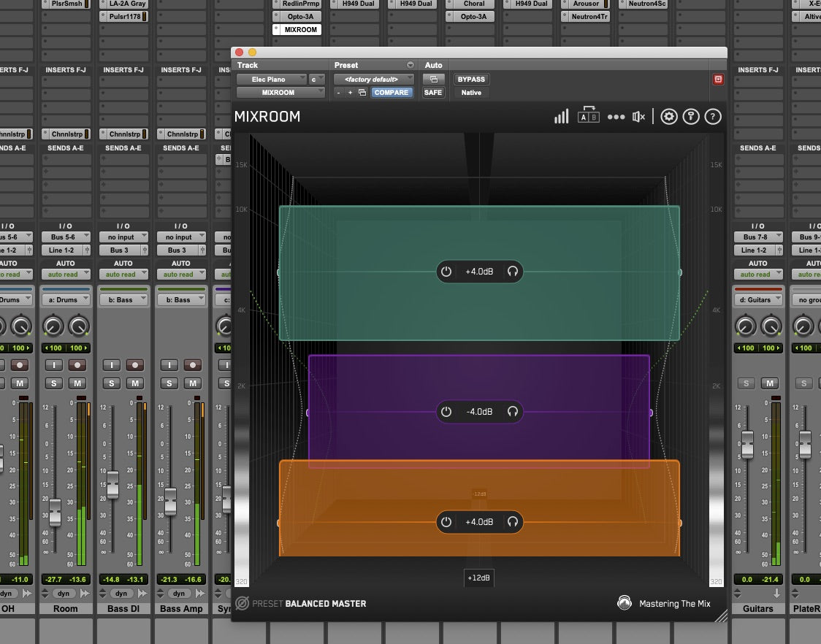
Task: Click the Chnnlstrp insert on Room track
Action: pos(66,134)
